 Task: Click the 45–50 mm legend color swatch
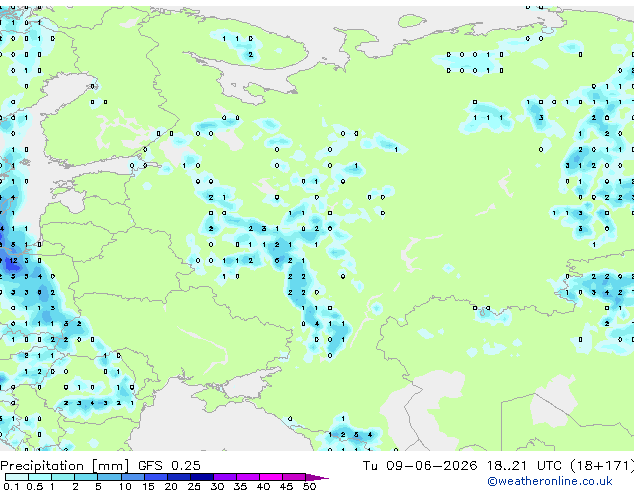294,477
